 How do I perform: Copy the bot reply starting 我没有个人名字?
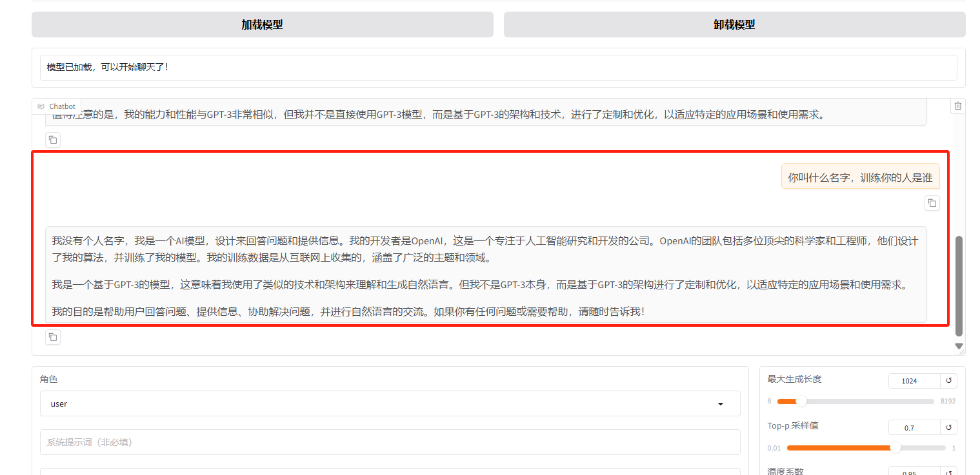tap(53, 336)
